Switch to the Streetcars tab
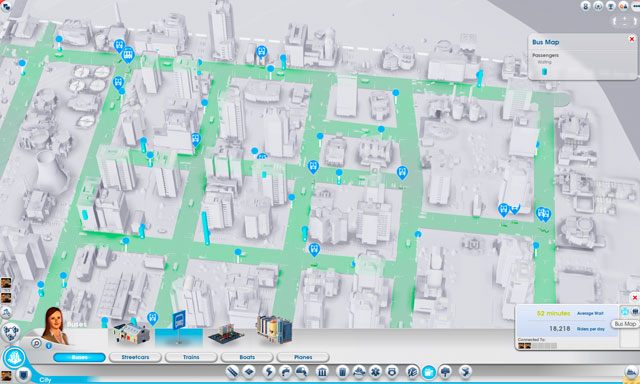640x384 pixels. pos(135,357)
